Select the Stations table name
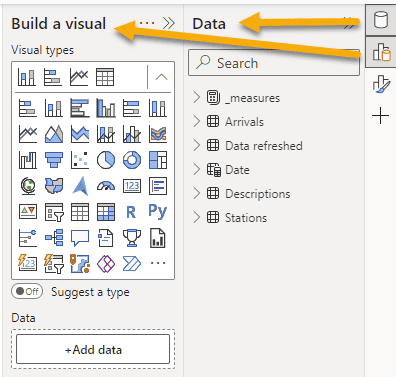 click(x=246, y=218)
